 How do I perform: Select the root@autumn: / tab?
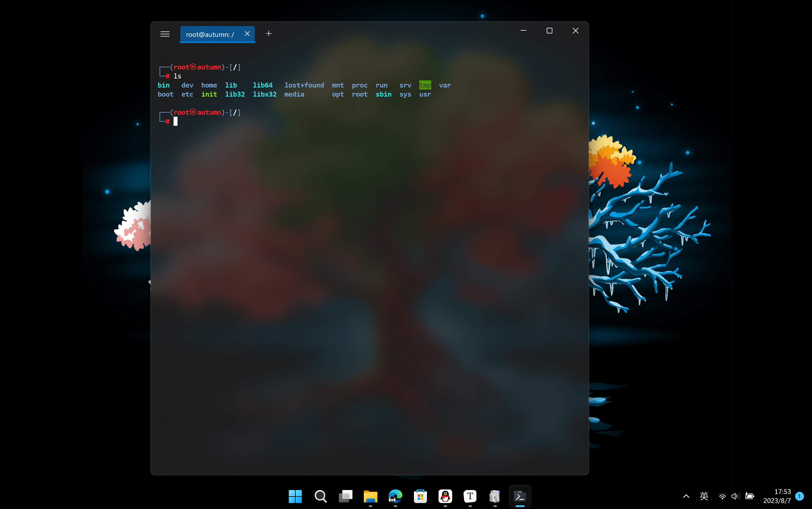(210, 34)
